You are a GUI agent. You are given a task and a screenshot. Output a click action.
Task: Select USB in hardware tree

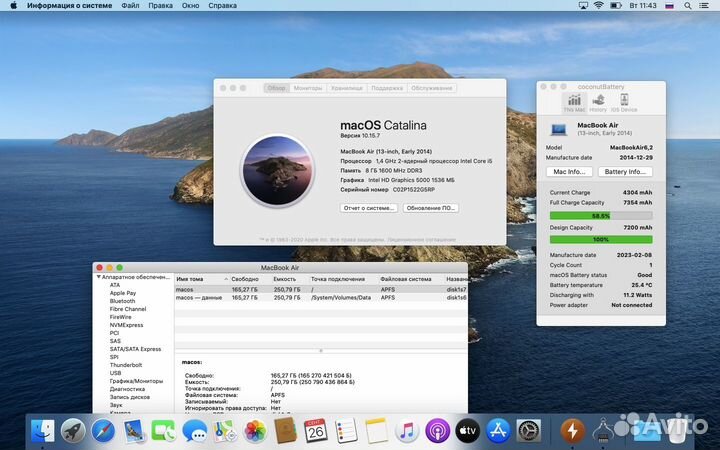click(x=115, y=373)
